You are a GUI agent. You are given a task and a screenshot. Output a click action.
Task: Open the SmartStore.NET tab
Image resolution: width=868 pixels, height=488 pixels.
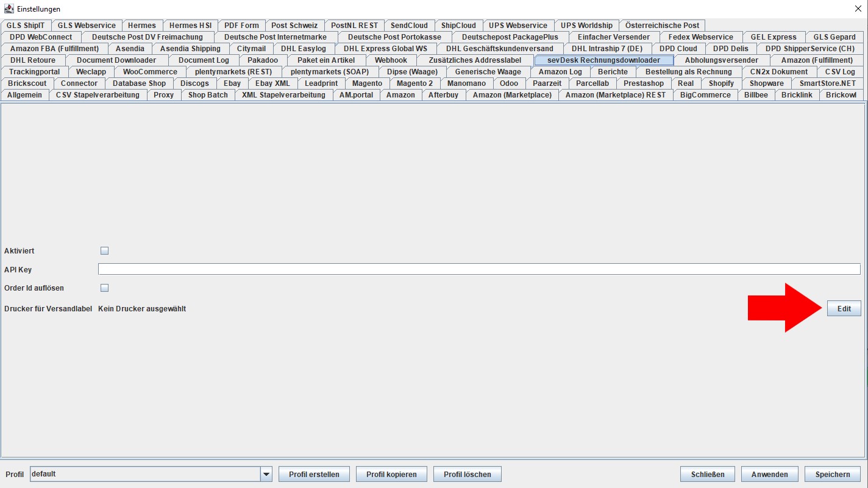[x=828, y=83]
